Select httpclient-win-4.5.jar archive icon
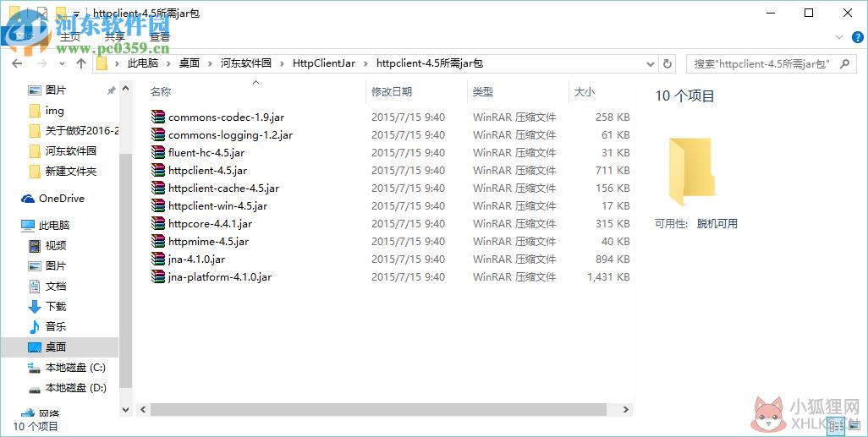 [x=158, y=205]
